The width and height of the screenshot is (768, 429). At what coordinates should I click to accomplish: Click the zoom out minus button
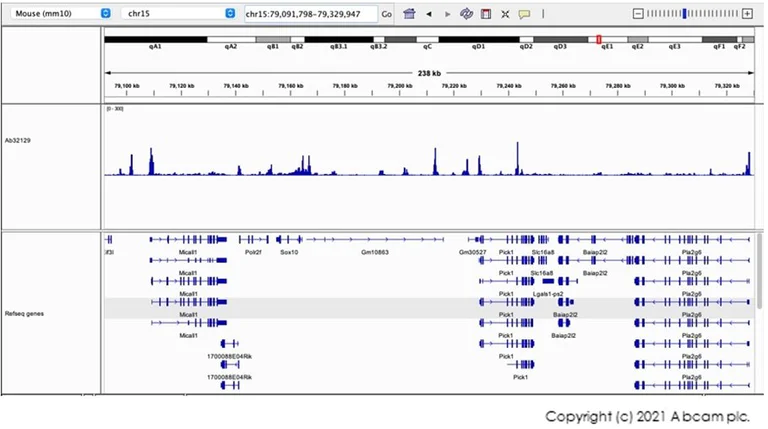click(639, 14)
